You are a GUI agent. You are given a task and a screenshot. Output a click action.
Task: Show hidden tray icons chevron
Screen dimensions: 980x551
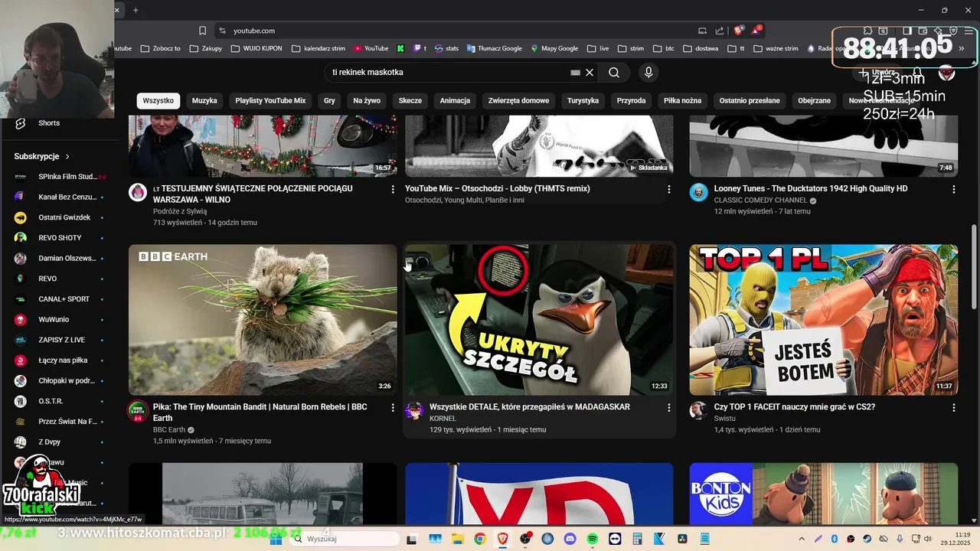(x=802, y=539)
